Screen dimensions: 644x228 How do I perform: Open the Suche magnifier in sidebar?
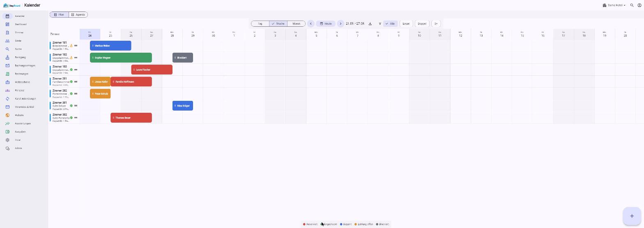point(7,49)
